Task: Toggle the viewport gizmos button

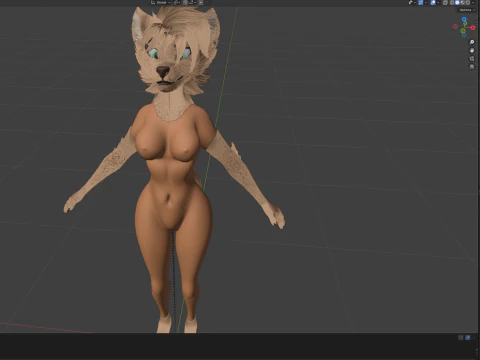Action: (421, 2)
